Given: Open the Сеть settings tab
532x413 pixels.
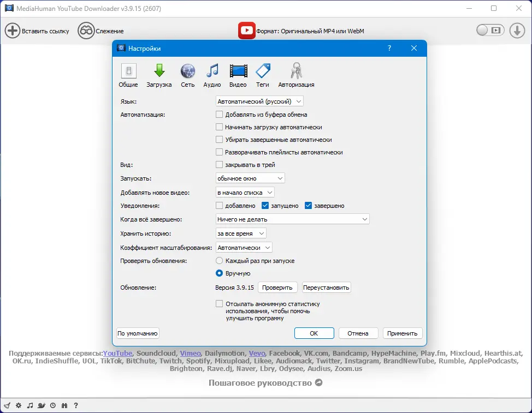Looking at the screenshot, I should click(188, 75).
